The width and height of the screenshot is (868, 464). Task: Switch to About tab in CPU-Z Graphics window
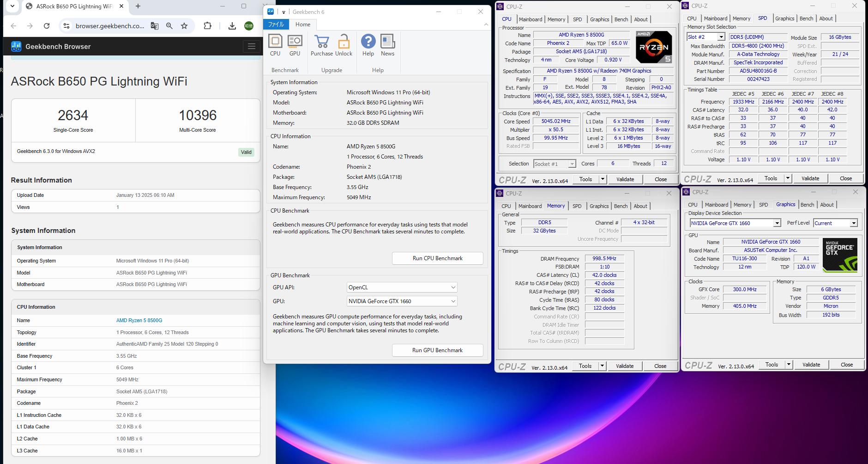tap(827, 205)
